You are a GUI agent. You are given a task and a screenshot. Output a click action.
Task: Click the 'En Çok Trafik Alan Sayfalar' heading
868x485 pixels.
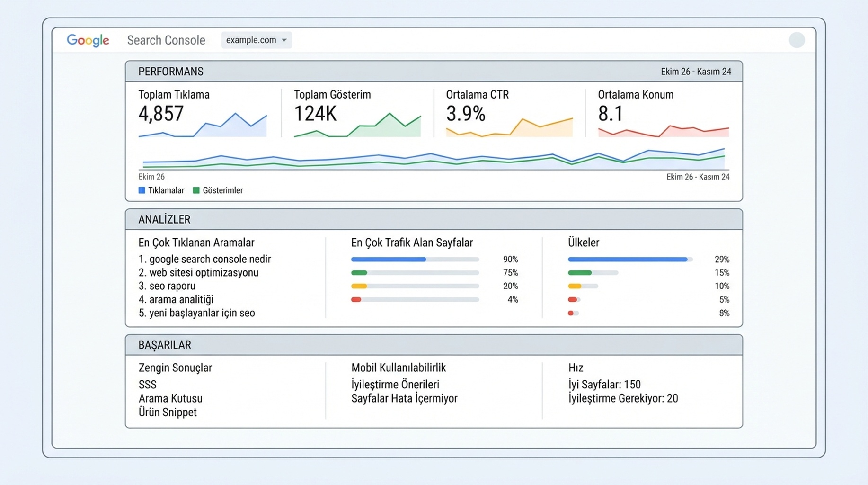[x=412, y=242]
